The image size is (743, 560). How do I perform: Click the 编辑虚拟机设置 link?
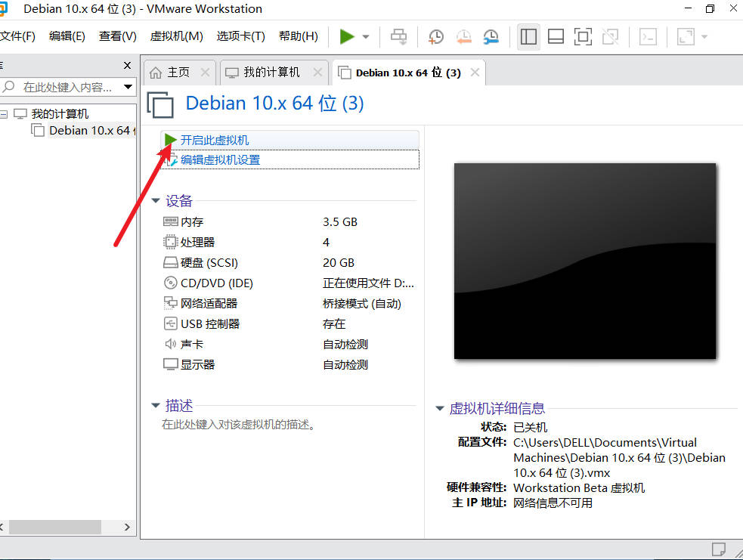click(220, 160)
